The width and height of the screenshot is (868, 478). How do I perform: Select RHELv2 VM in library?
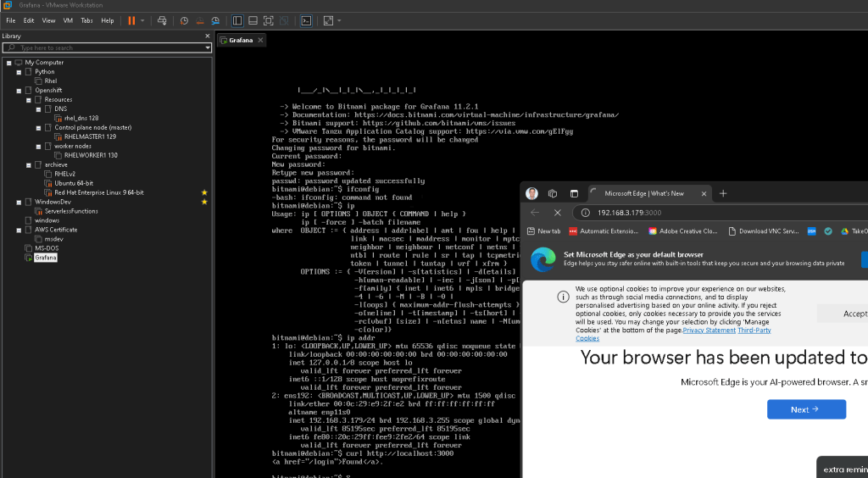tap(64, 174)
